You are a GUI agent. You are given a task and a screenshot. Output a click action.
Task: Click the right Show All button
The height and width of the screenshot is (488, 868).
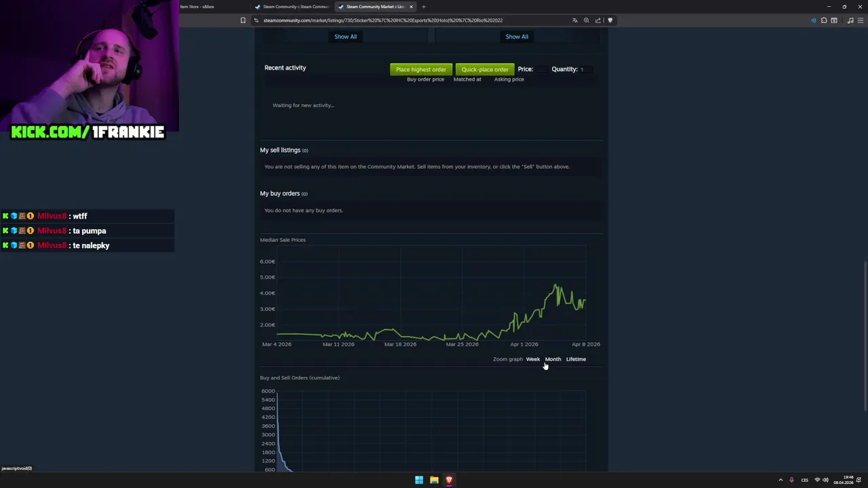pos(517,37)
